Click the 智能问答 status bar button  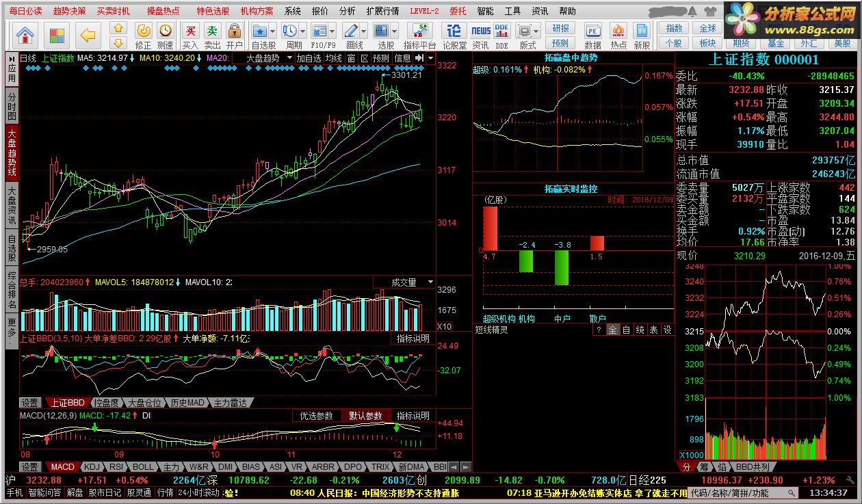[44, 492]
